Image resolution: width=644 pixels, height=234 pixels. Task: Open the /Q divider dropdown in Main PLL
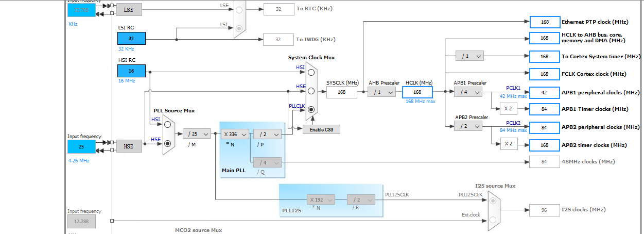267,162
